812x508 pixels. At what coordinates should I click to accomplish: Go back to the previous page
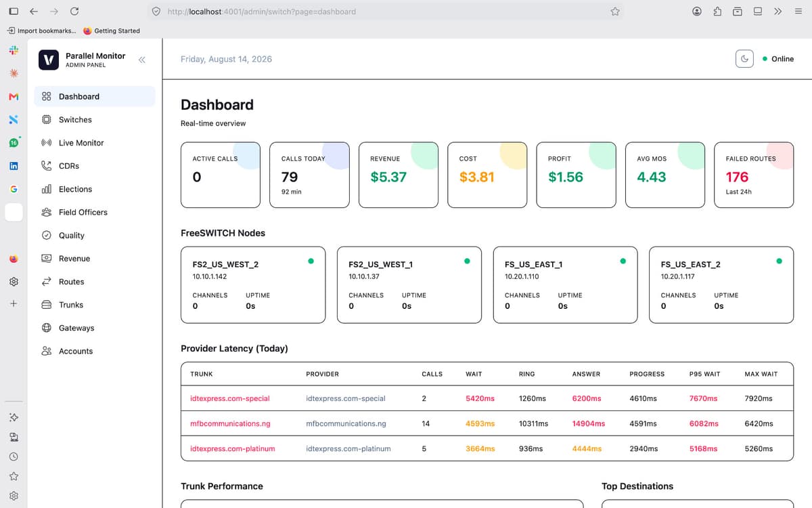pos(34,12)
